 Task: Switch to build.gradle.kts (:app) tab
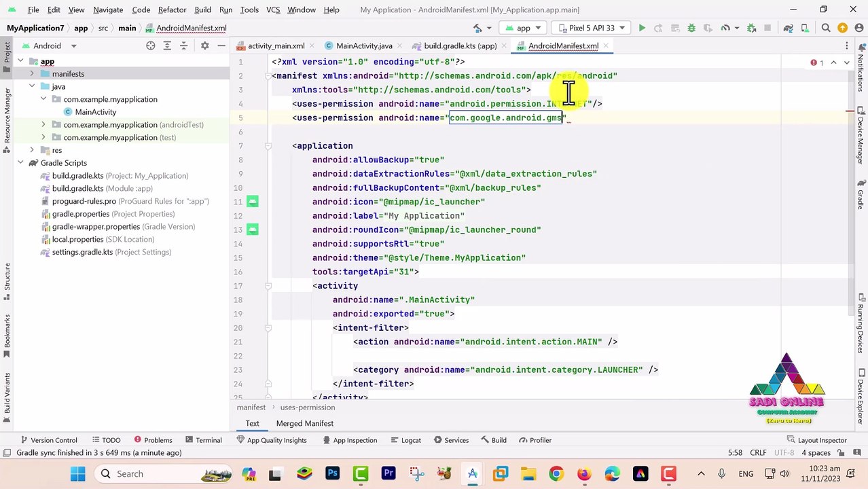[x=460, y=46]
